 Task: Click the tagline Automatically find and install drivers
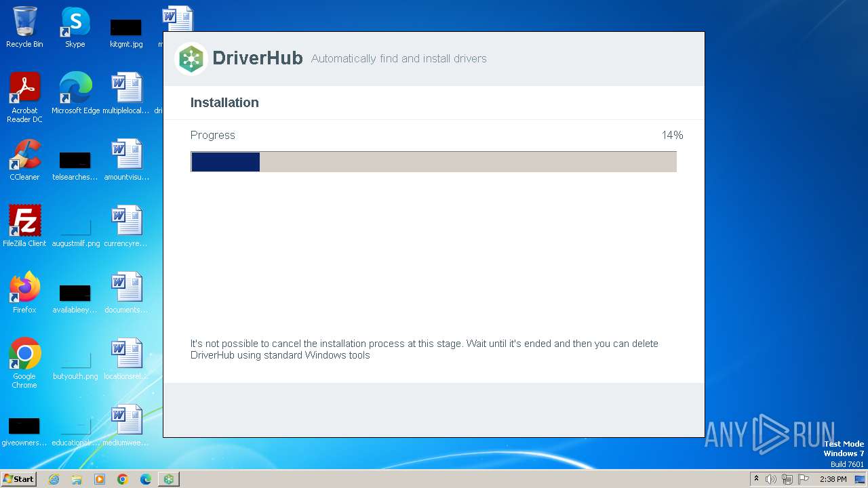(x=399, y=58)
